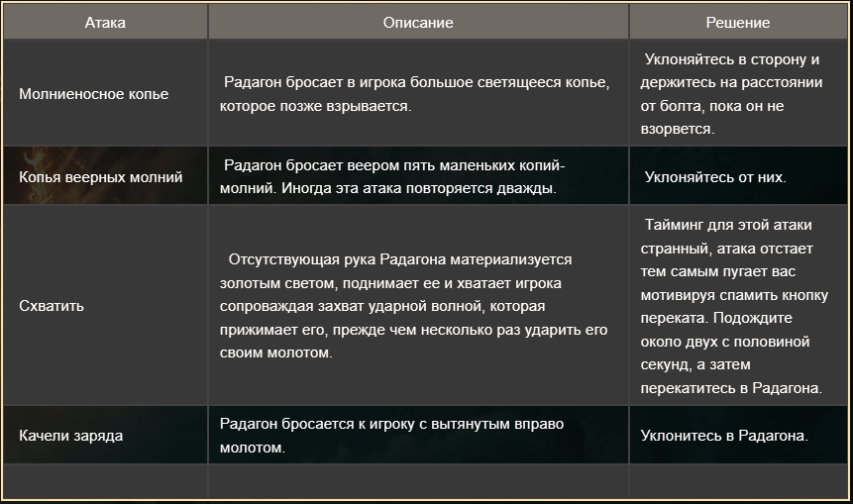Image resolution: width=853 pixels, height=504 pixels.
Task: Click the 'Атака' column header
Action: (x=105, y=22)
